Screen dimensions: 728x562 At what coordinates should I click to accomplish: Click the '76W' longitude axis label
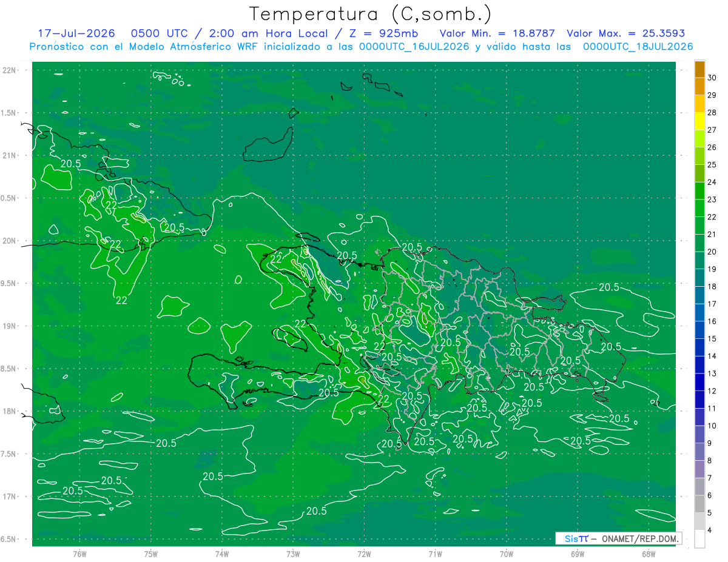click(x=79, y=554)
